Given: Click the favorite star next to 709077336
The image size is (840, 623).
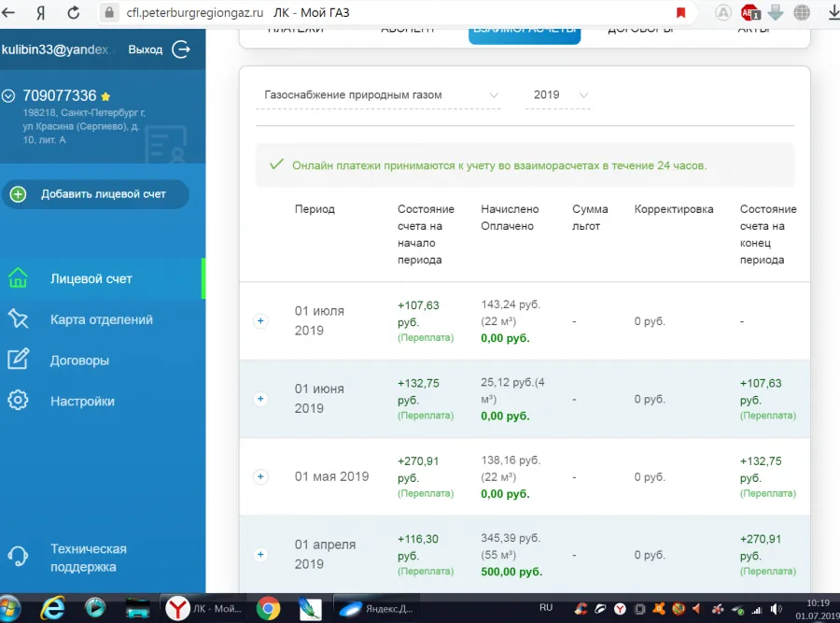Looking at the screenshot, I should tap(105, 96).
